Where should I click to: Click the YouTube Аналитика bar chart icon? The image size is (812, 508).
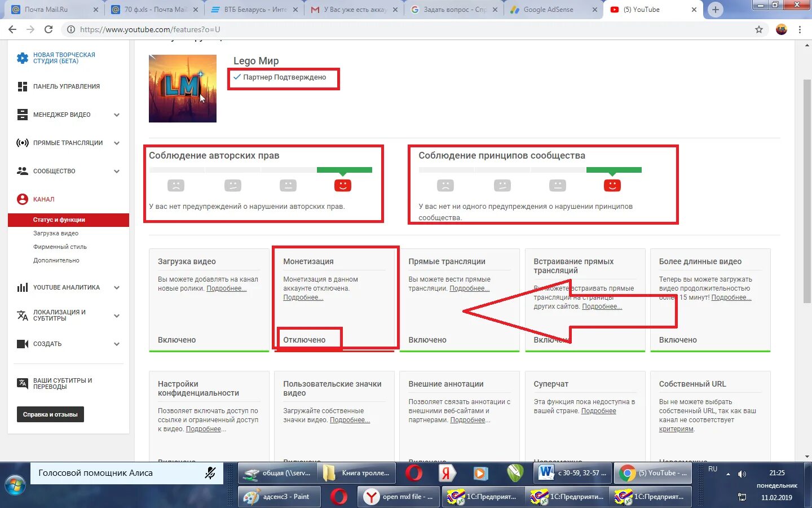23,287
